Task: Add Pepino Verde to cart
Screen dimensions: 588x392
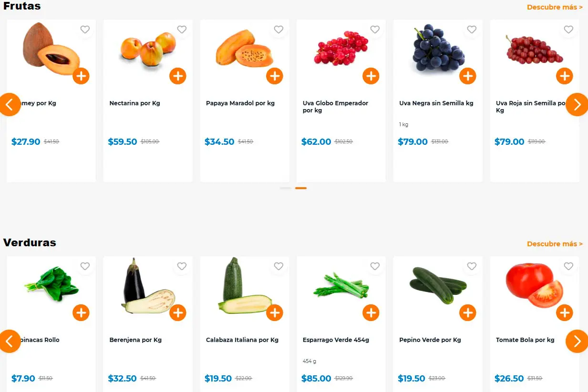Action: pyautogui.click(x=468, y=313)
